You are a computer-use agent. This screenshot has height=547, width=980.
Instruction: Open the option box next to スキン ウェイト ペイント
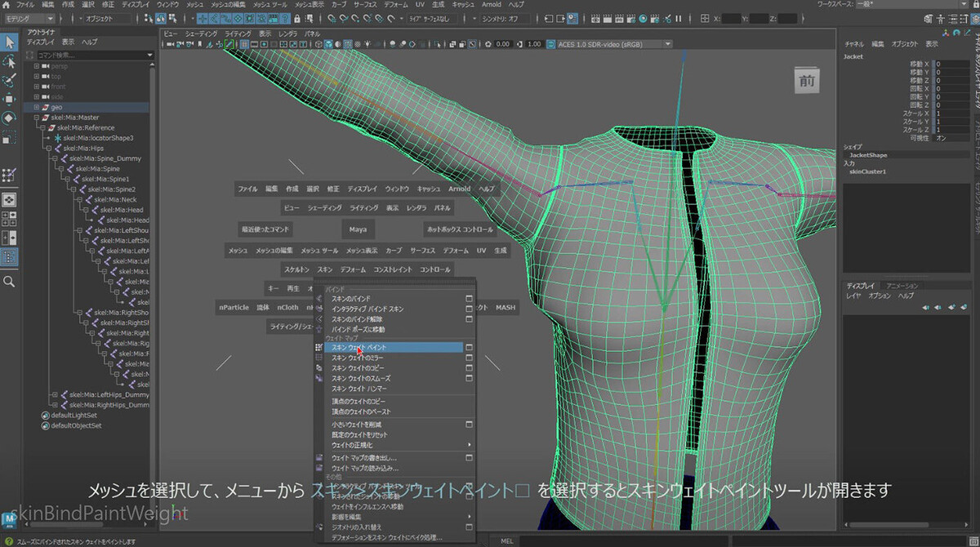point(470,346)
